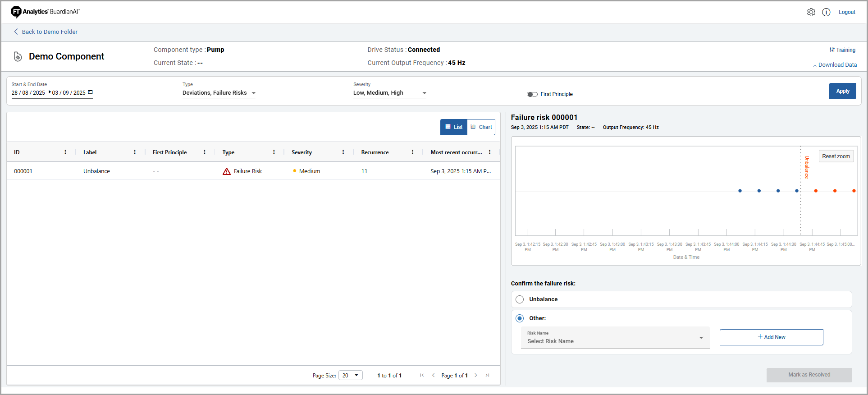Open Severity column options menu
The width and height of the screenshot is (868, 395).
coord(343,152)
